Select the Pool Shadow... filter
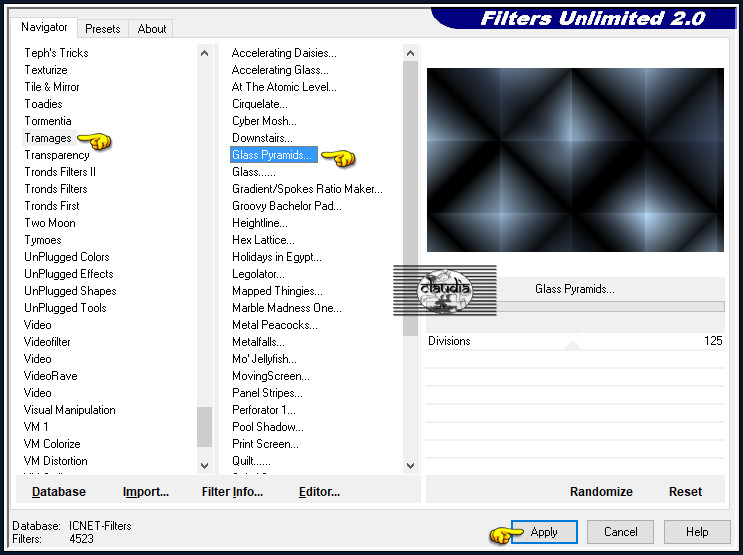This screenshot has width=743, height=555. [268, 427]
